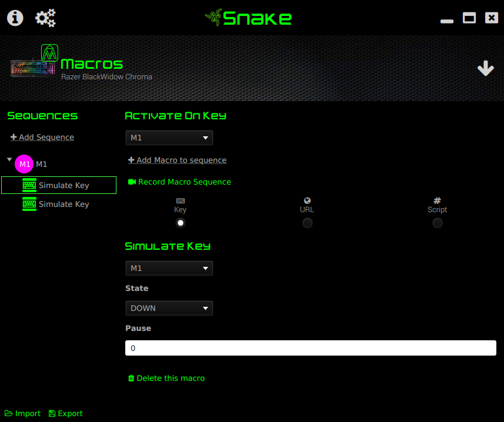The image size is (504, 422).
Task: Select the second Simulate Key macro
Action: click(59, 205)
